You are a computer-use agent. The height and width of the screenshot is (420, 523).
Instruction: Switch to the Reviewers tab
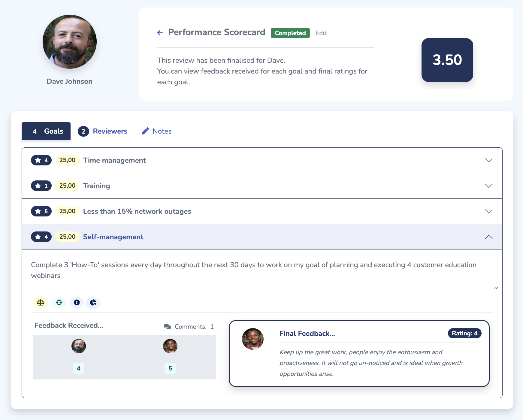click(103, 131)
